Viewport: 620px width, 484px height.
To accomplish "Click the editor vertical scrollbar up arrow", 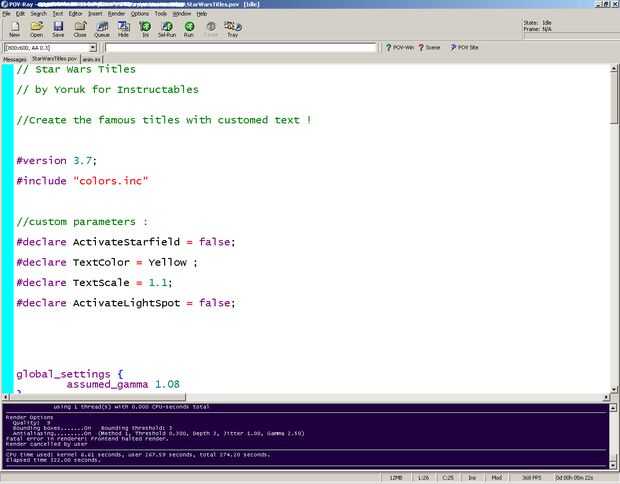I will click(614, 68).
